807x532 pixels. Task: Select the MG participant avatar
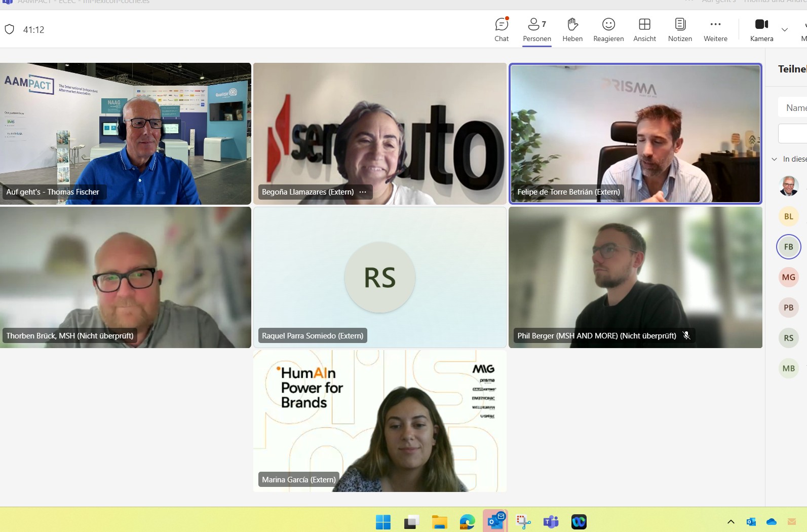[788, 277]
